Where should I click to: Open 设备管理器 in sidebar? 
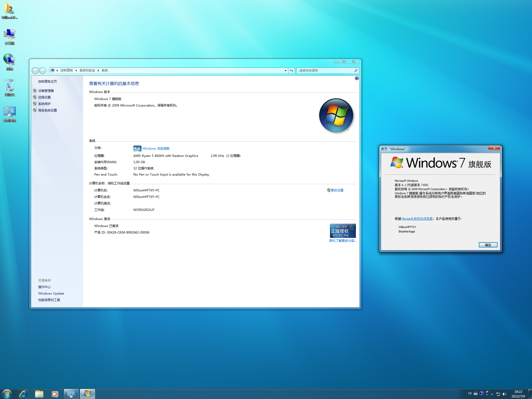pyautogui.click(x=46, y=91)
